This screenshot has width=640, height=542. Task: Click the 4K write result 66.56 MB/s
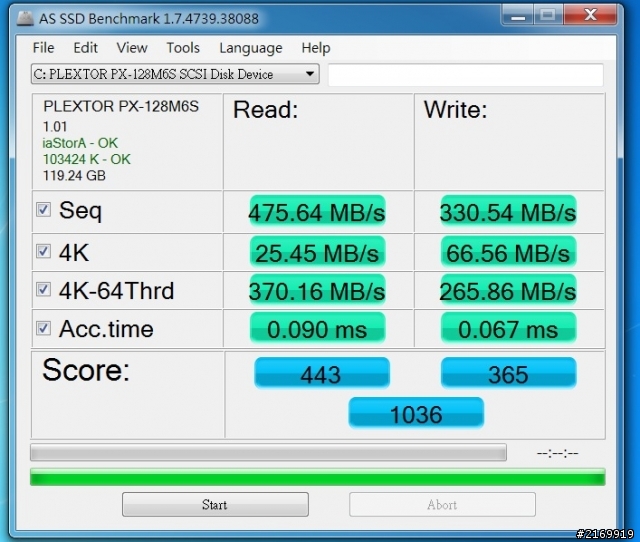[508, 252]
